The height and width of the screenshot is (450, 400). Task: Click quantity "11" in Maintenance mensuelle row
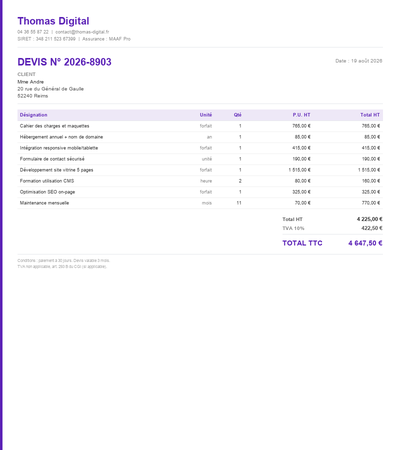coord(239,203)
